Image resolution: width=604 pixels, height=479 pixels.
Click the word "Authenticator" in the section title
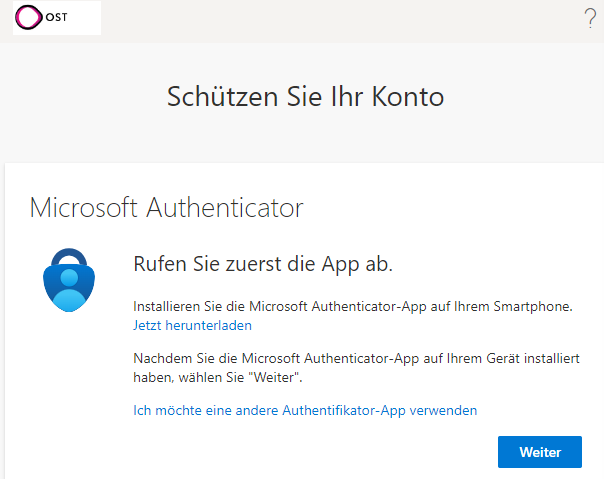click(225, 208)
